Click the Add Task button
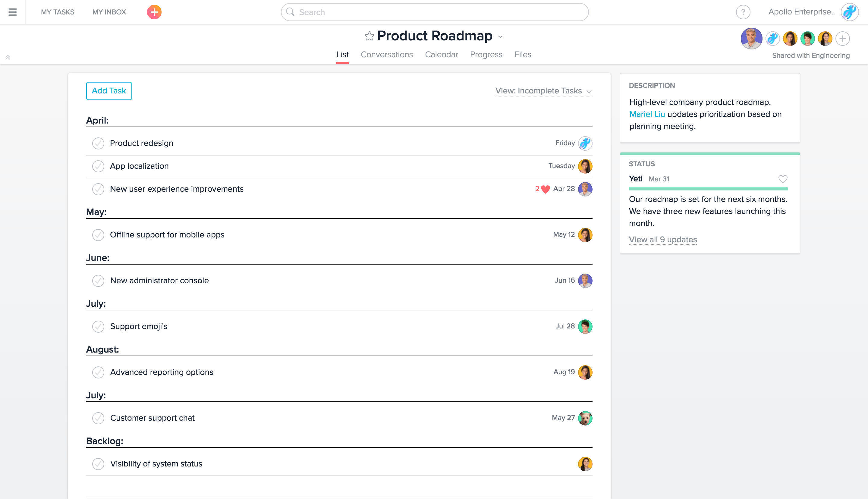The image size is (868, 499). (109, 91)
